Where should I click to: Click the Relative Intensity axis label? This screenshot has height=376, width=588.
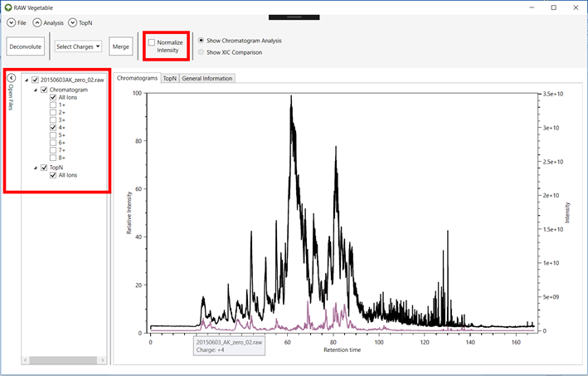pos(129,212)
